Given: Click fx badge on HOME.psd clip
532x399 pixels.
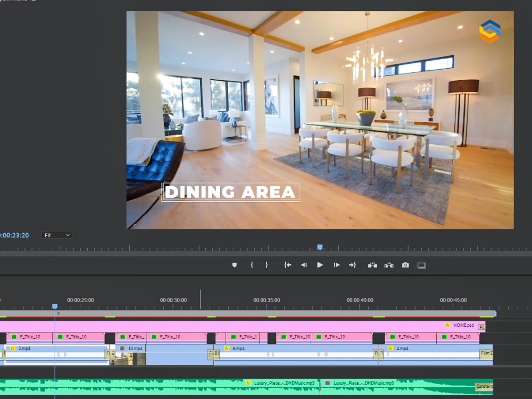Looking at the screenshot, I should (x=447, y=326).
